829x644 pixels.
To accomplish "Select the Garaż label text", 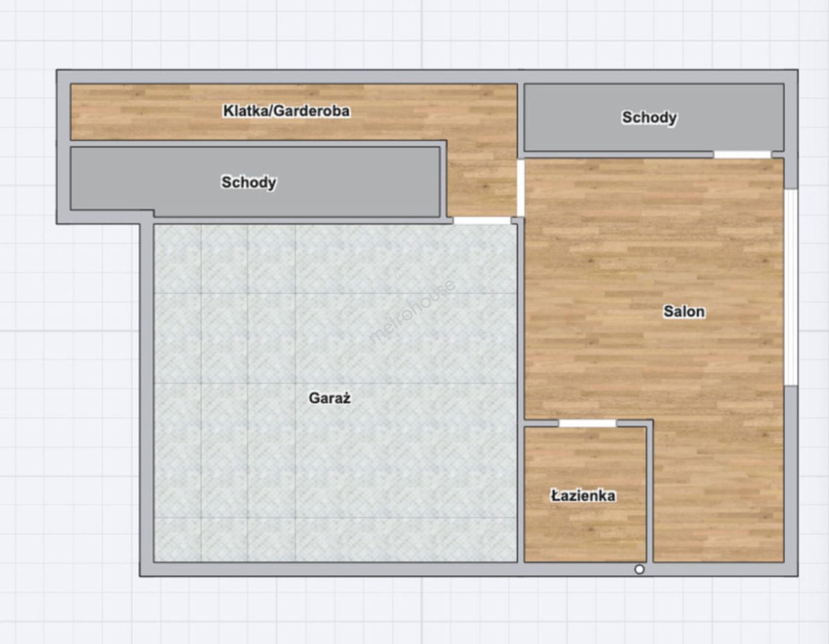I will pyautogui.click(x=329, y=398).
